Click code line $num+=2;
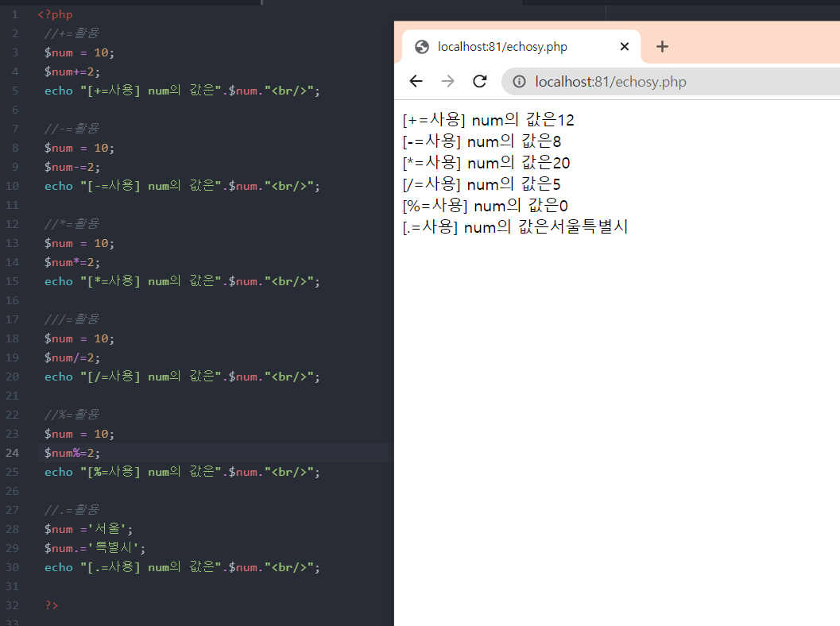The width and height of the screenshot is (840, 626). [72, 71]
